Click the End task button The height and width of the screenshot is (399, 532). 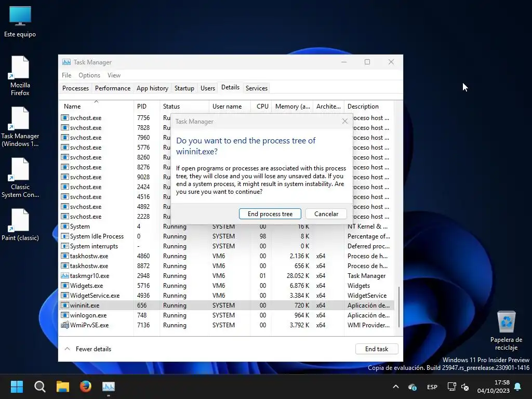tap(377, 349)
